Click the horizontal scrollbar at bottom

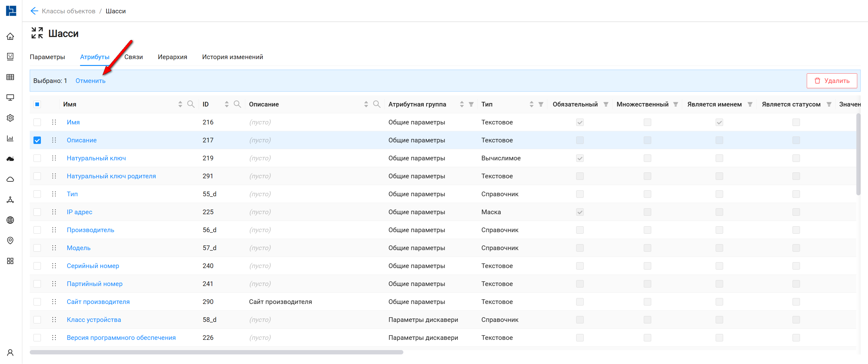pyautogui.click(x=216, y=352)
